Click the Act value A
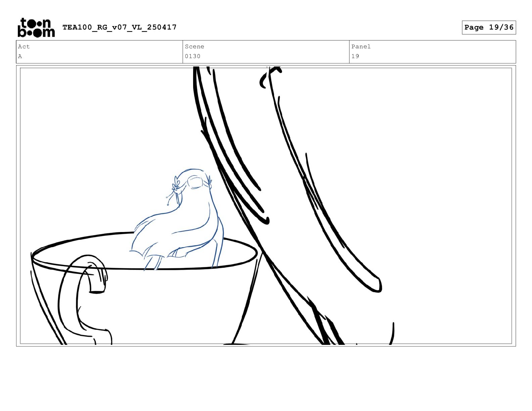 click(x=20, y=56)
